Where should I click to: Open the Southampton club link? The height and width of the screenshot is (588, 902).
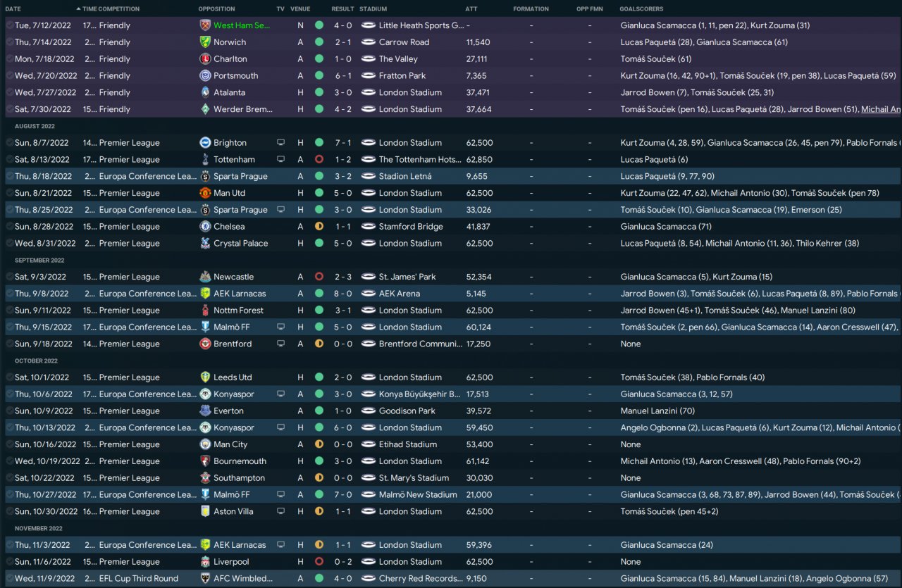[239, 478]
